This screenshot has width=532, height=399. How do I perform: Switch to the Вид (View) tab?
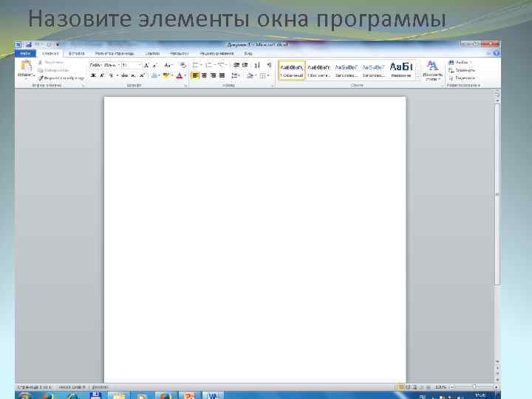248,53
